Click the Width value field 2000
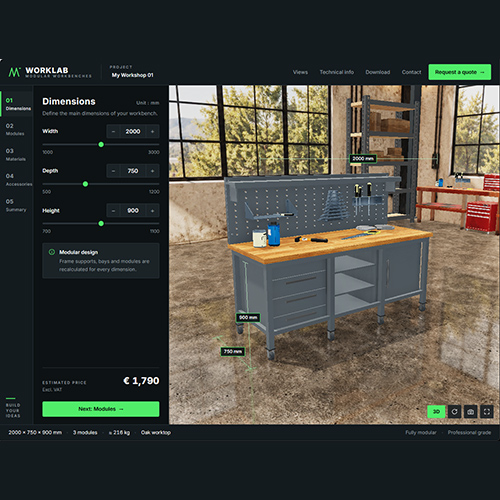 [133, 131]
